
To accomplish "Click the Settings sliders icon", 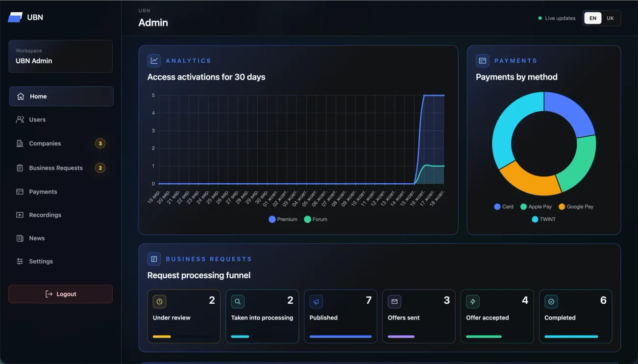I will (20, 262).
